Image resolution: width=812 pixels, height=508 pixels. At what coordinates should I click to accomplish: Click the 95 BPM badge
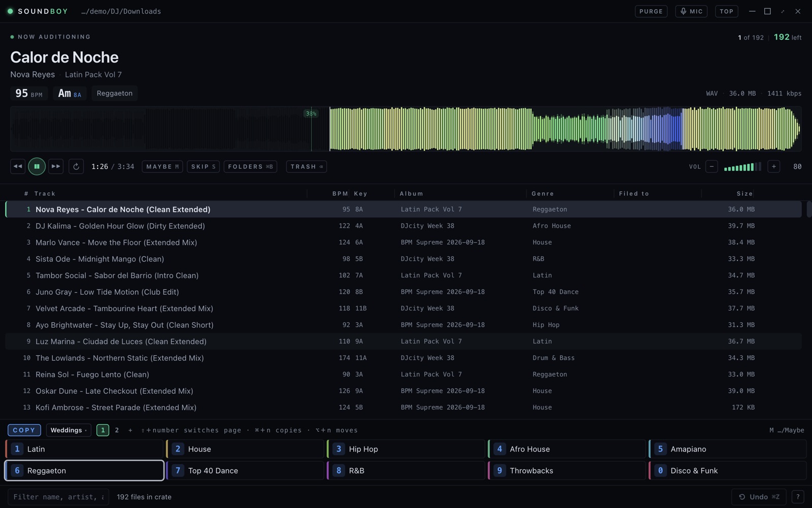coord(29,93)
